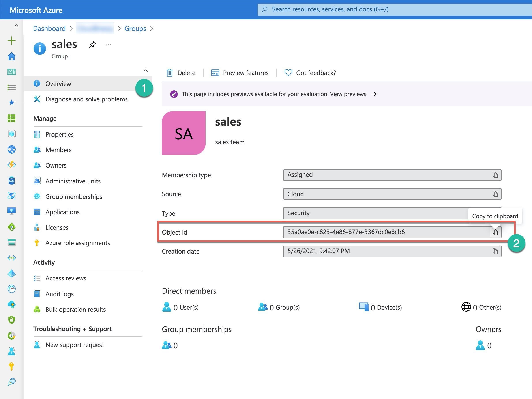Open Virtual machines monitor icon
The height and width of the screenshot is (399, 532).
coord(11,211)
